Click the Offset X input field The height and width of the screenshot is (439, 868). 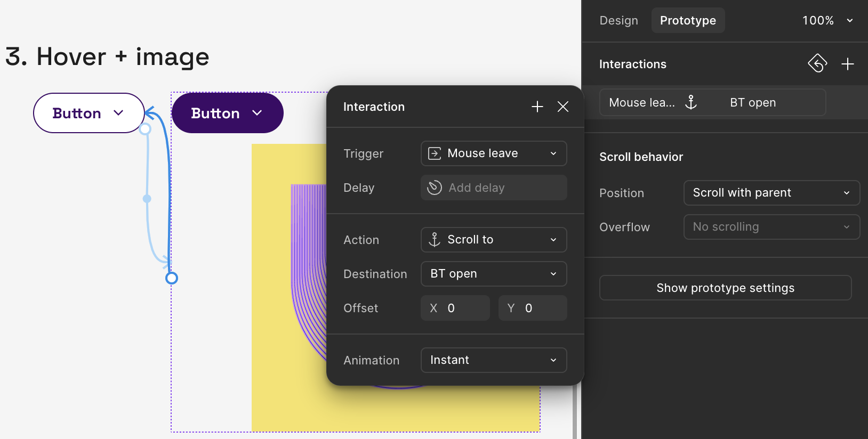pos(455,308)
